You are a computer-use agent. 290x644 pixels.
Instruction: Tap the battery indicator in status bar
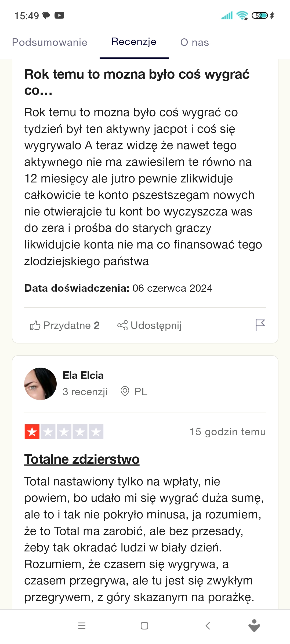(x=260, y=16)
